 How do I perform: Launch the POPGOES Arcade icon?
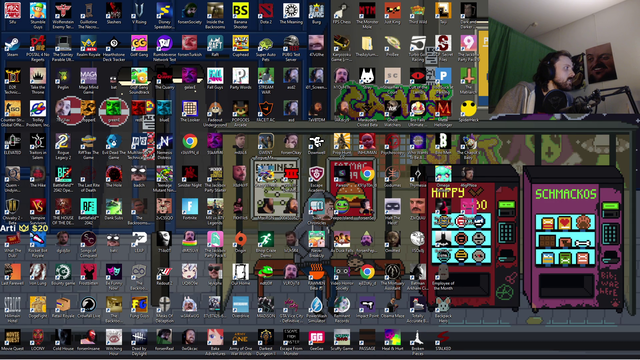click(240, 109)
